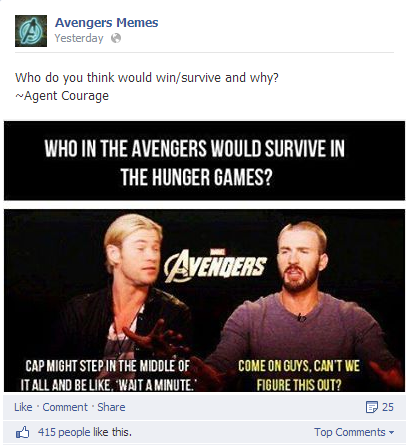The height and width of the screenshot is (445, 407).
Task: Open the black Hunger Games question banner
Action: 204,161
